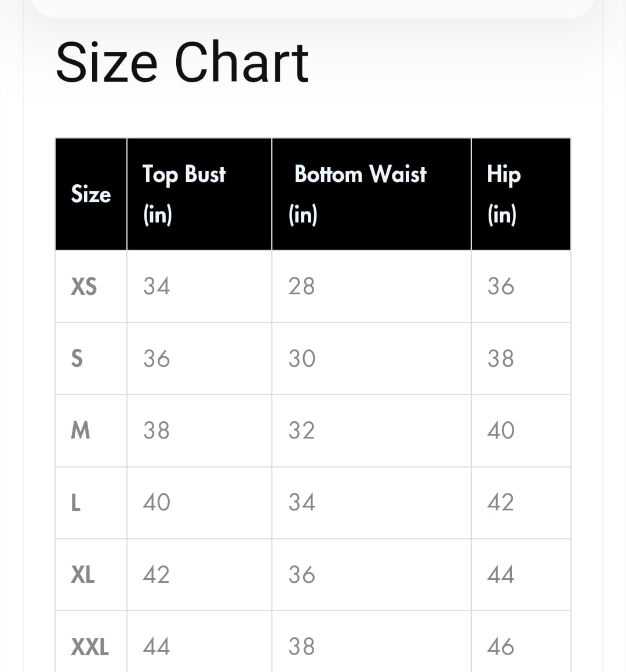Screen dimensions: 626x672
Task: Pick the XXL size row label
Action: tap(90, 647)
